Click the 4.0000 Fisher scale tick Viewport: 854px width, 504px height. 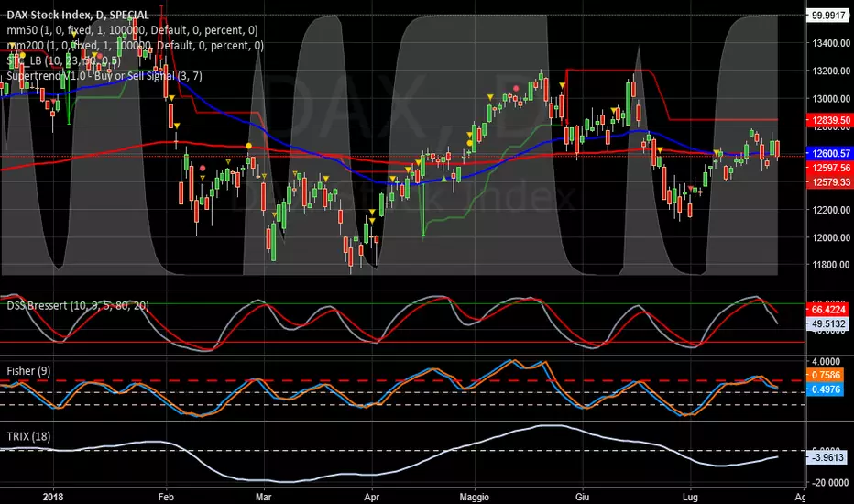(827, 361)
